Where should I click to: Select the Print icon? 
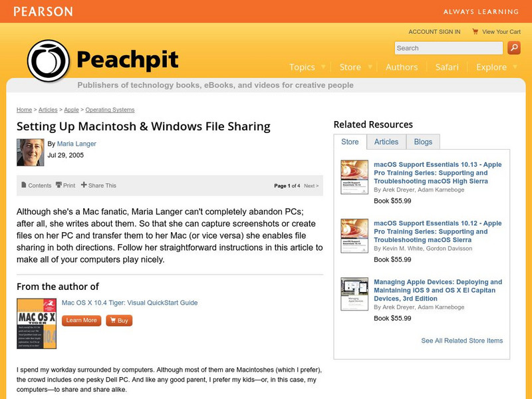[58, 186]
